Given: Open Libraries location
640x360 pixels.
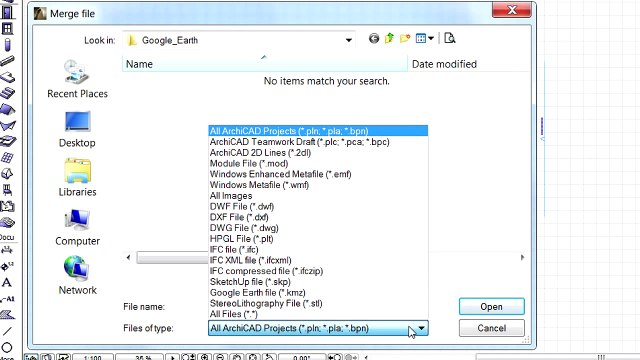Looking at the screenshot, I should click(77, 178).
